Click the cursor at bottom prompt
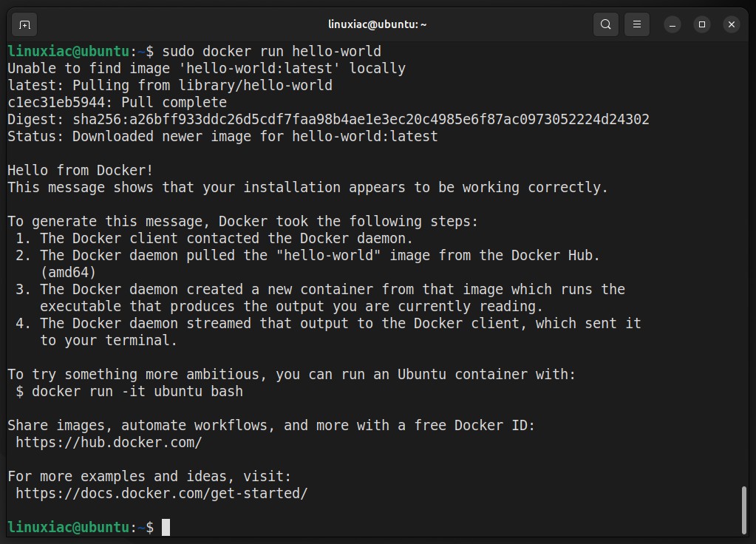756x544 pixels. coord(166,527)
